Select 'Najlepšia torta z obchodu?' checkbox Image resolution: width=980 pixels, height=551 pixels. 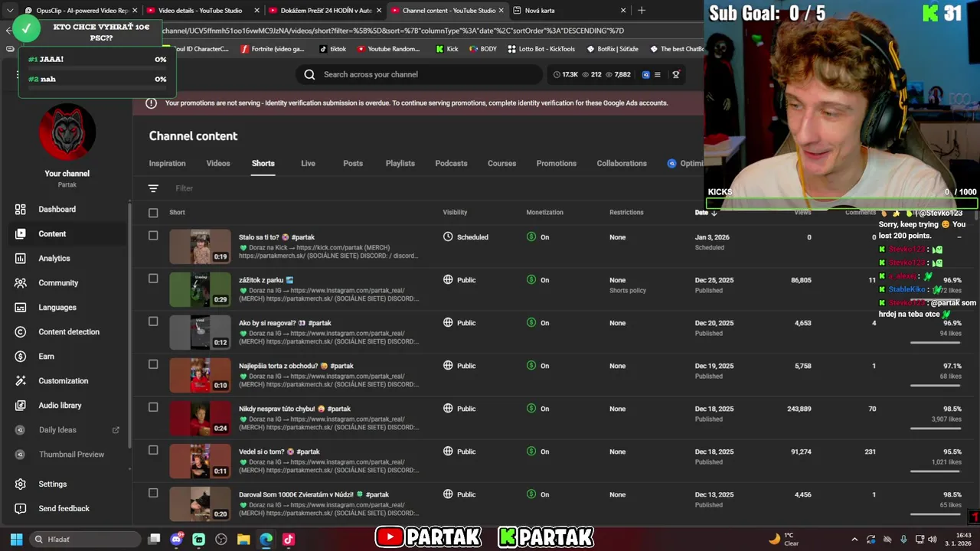click(x=153, y=364)
